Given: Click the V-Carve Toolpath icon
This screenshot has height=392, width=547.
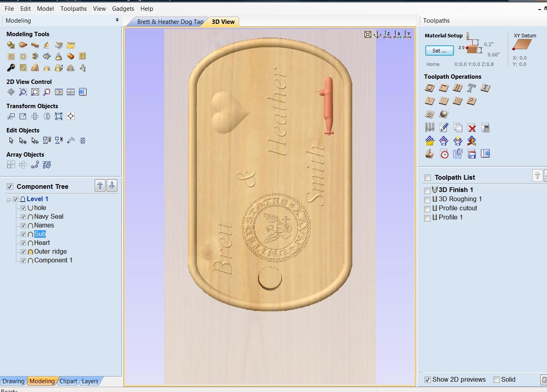Looking at the screenshot, I should pos(430,101).
